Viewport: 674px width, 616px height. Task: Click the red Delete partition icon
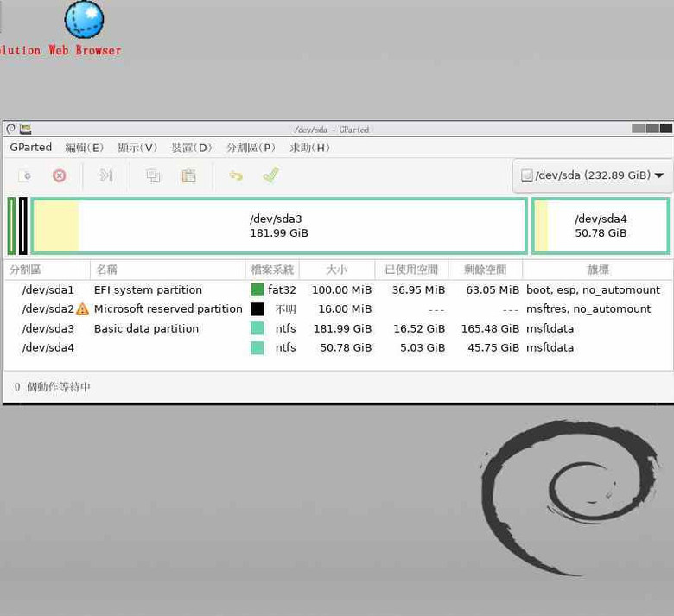point(60,175)
